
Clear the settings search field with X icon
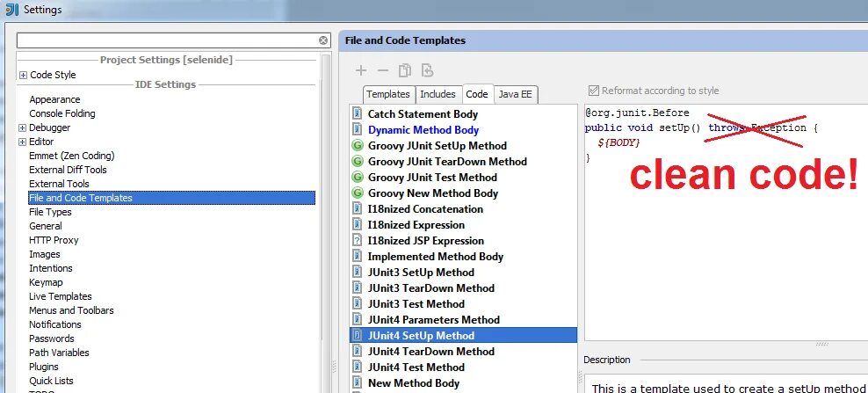(x=323, y=40)
